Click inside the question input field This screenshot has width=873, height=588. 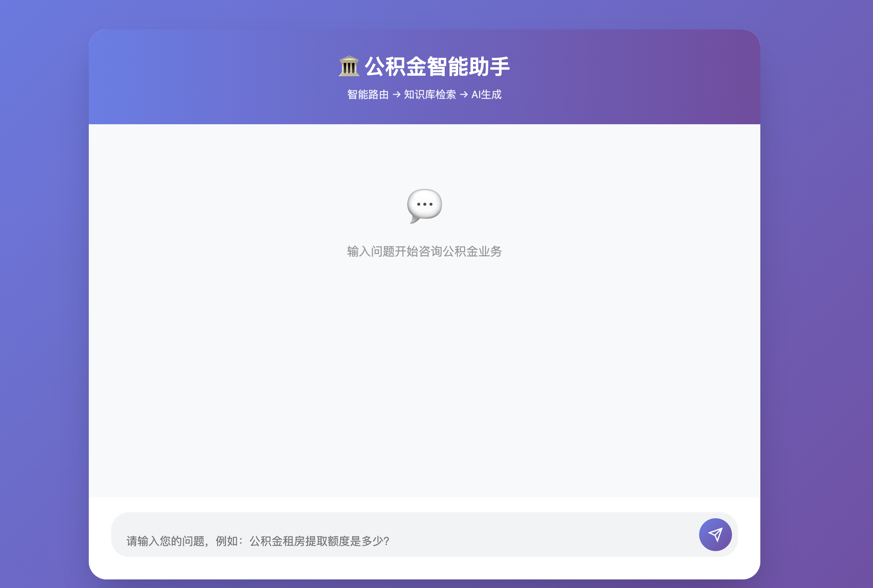338,534
